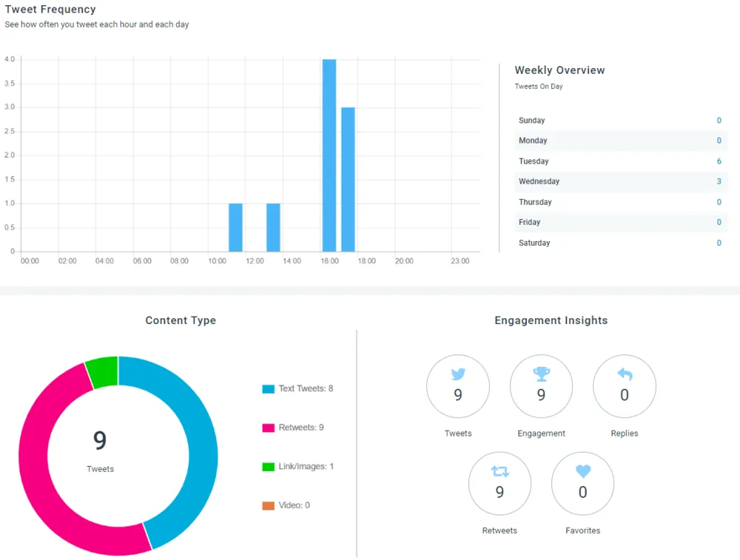Click Wednesday's tweet count value 3
Image resolution: width=740 pixels, height=560 pixels.
[x=719, y=182]
